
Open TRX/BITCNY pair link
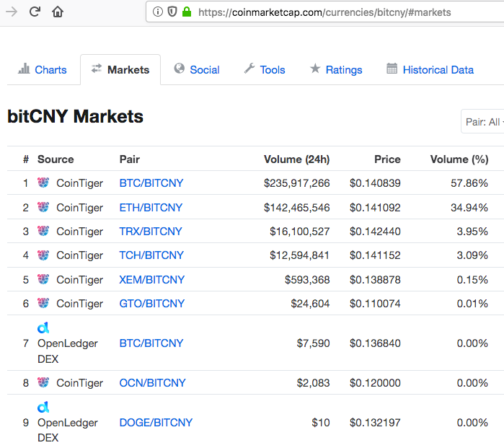(151, 232)
